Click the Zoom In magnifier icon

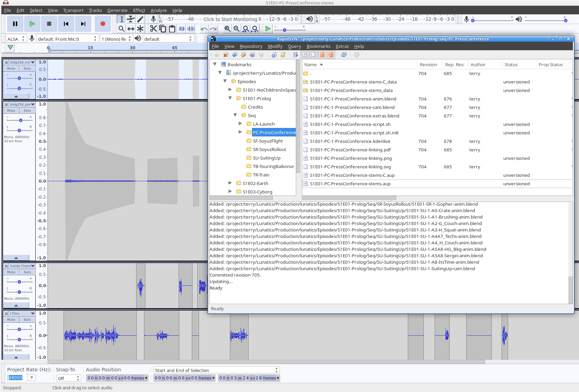(227, 29)
